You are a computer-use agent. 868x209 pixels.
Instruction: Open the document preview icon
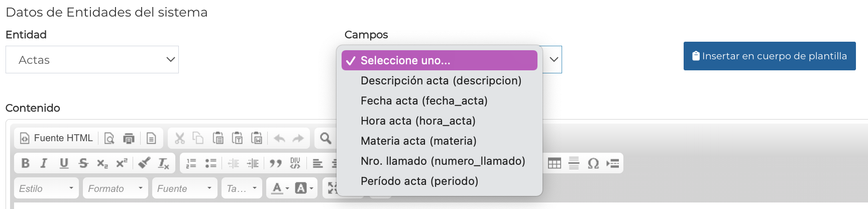pos(109,138)
